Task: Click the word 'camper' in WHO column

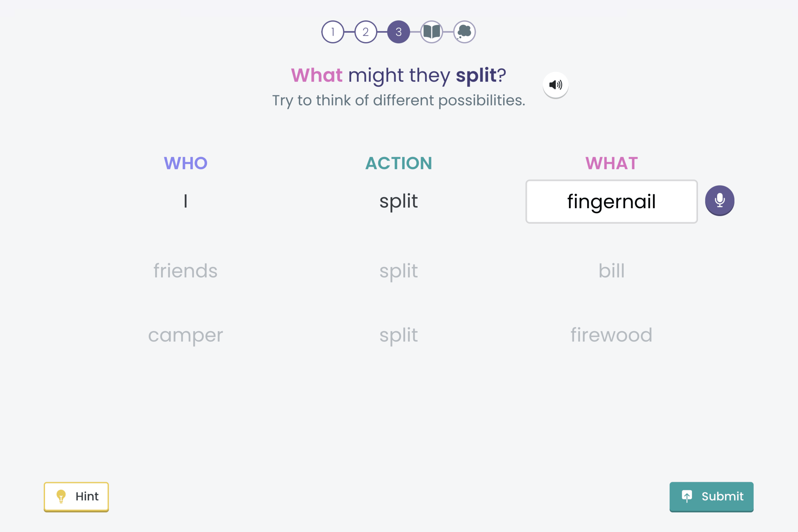Action: coord(186,336)
